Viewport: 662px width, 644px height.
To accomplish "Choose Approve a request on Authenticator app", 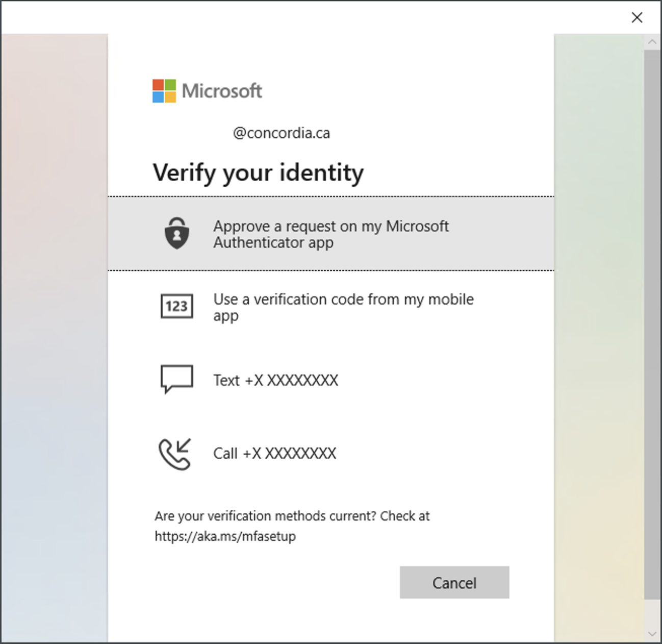I will point(331,234).
